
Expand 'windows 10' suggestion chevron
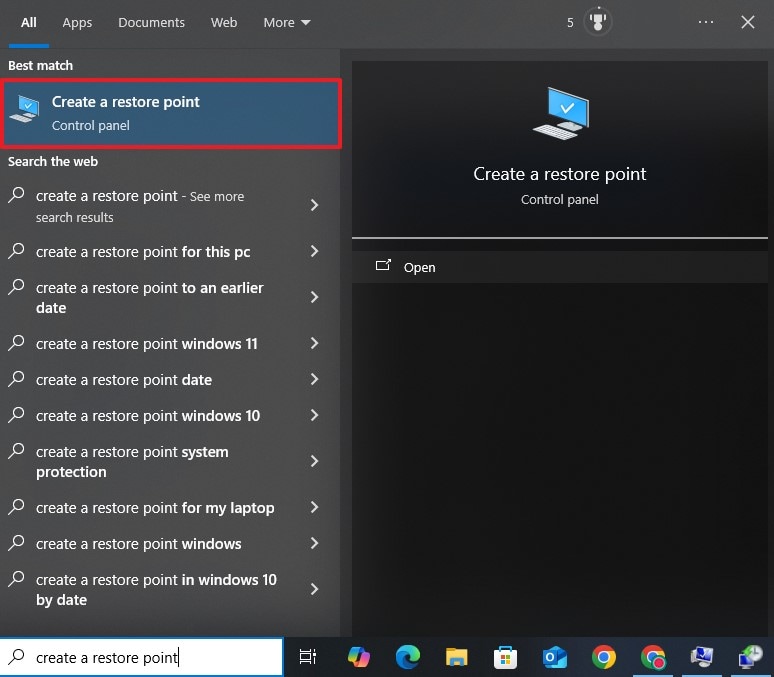pyautogui.click(x=314, y=415)
